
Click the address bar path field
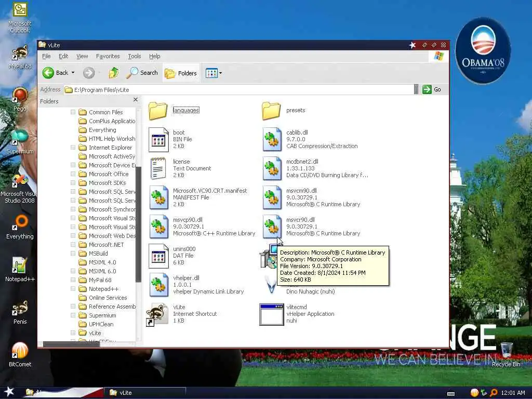pyautogui.click(x=238, y=89)
